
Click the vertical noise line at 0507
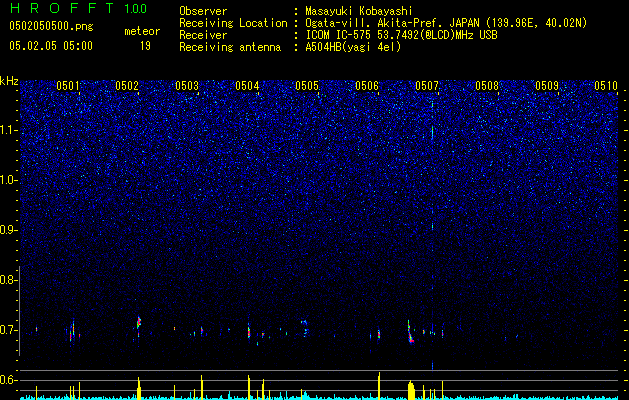click(x=432, y=233)
